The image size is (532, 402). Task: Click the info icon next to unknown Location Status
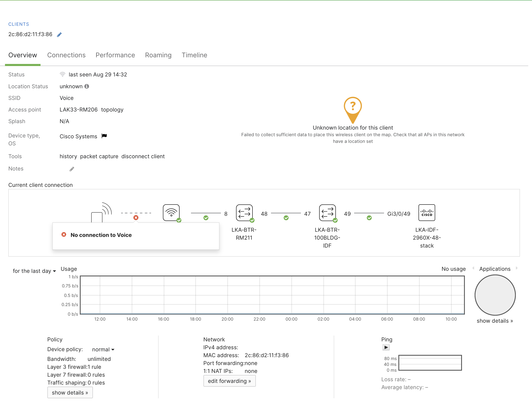point(87,86)
